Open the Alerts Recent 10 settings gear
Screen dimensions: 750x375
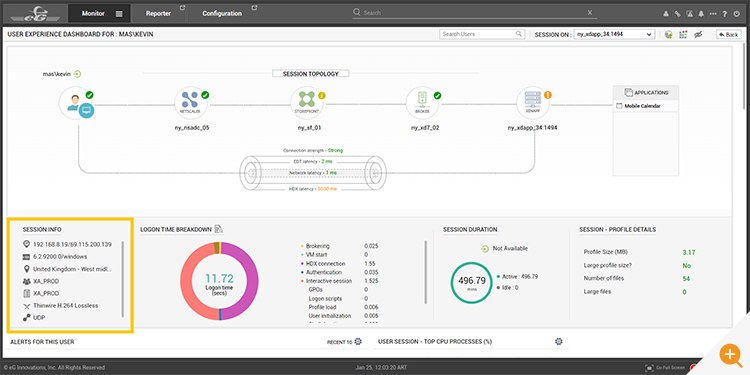358,342
